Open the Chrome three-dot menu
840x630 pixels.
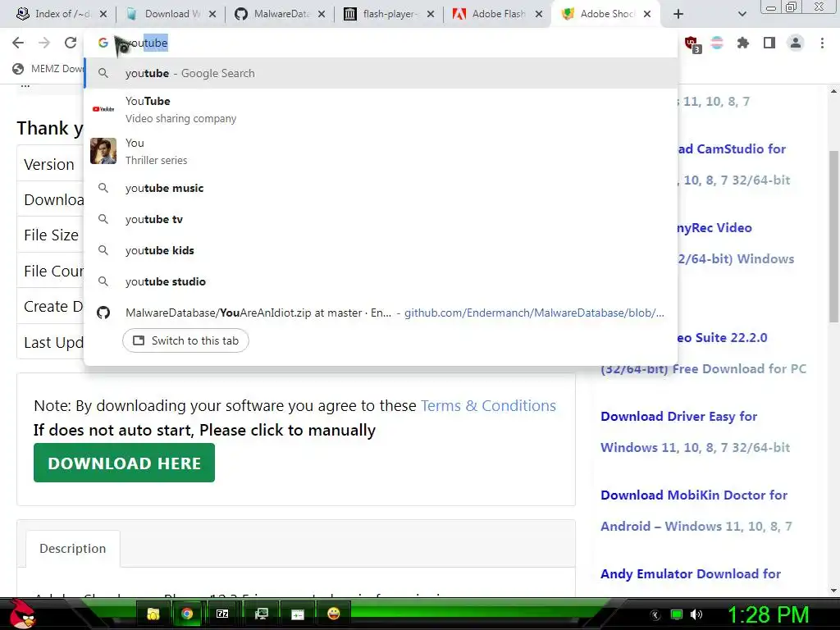[x=822, y=43]
